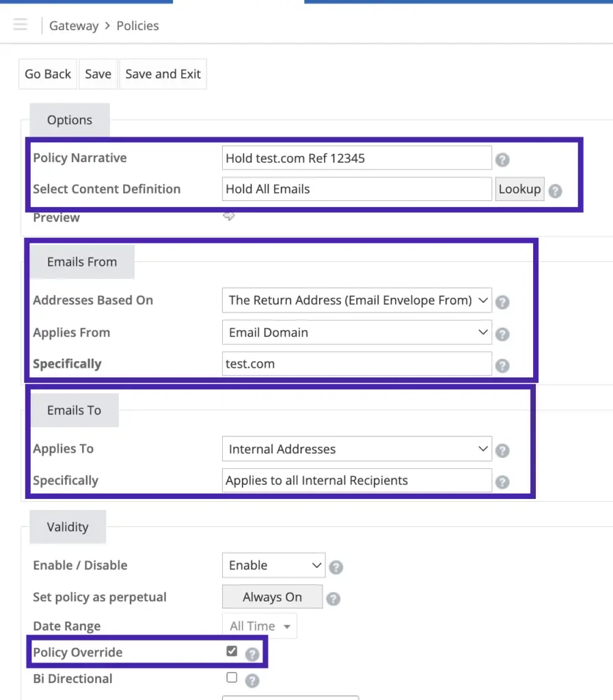
Task: Enable the Bi Directional checkbox
Action: coord(232,677)
